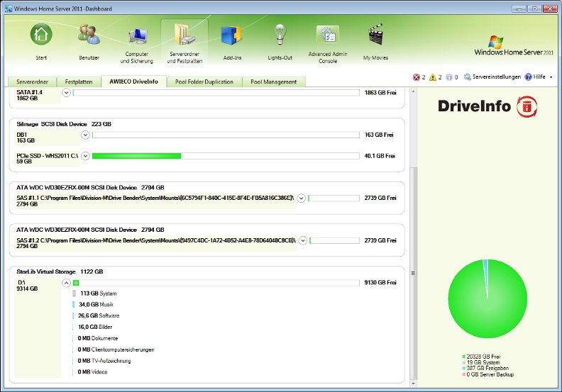Click '20328 GB Frei' legend entry
Image resolution: width=562 pixels, height=392 pixels.
481,357
